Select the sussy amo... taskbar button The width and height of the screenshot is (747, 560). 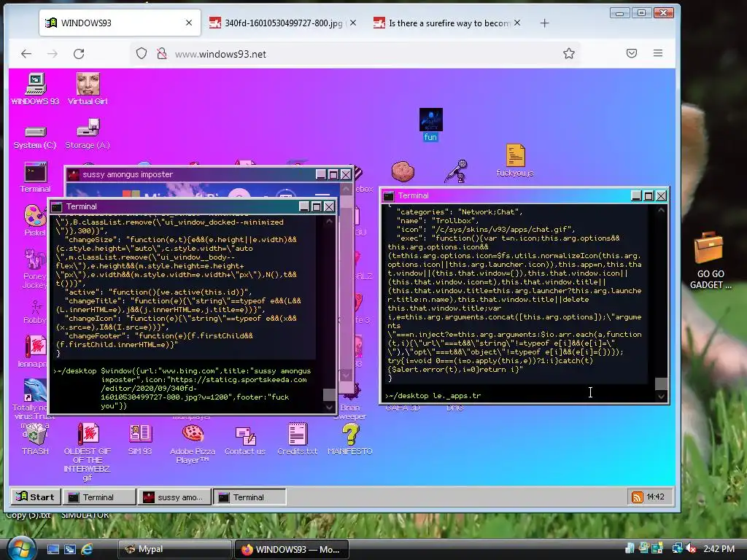click(x=175, y=497)
